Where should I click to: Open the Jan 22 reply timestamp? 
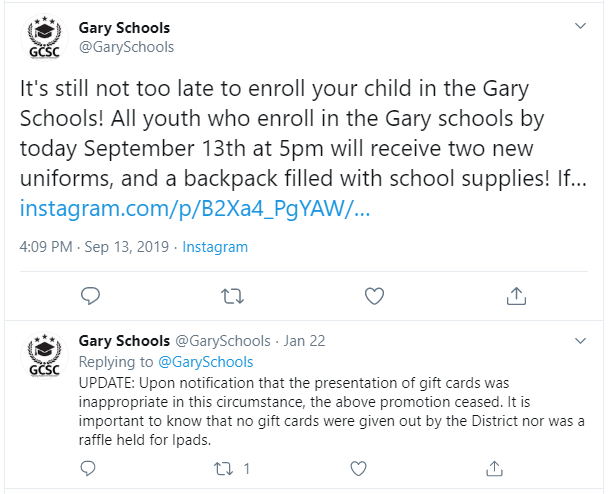click(304, 341)
